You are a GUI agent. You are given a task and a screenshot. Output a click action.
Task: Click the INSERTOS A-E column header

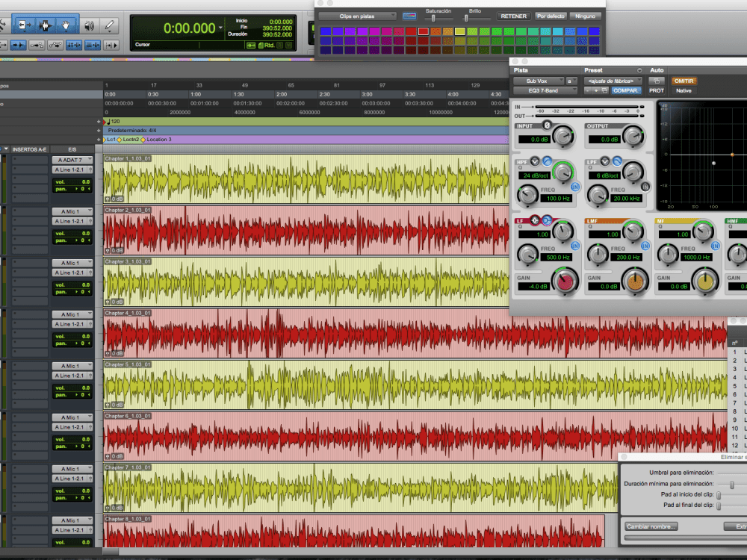pos(30,149)
